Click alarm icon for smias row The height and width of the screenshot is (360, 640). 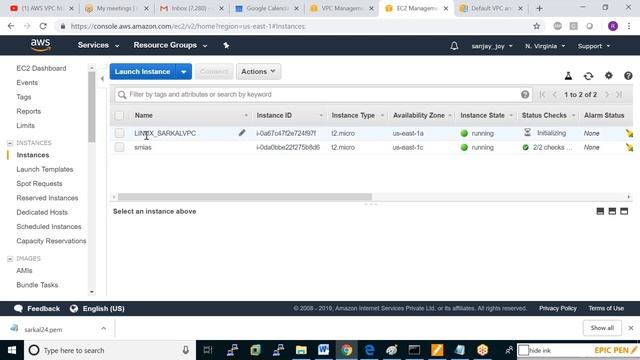click(x=629, y=147)
